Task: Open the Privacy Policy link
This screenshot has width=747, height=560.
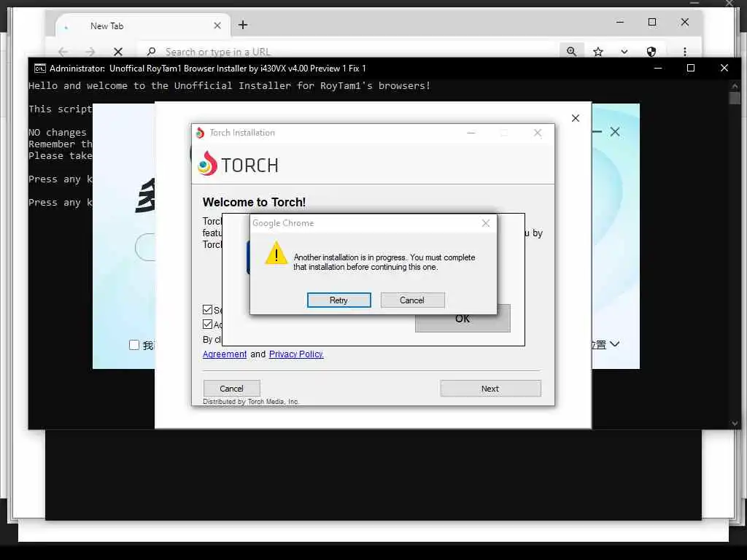Action: tap(296, 354)
